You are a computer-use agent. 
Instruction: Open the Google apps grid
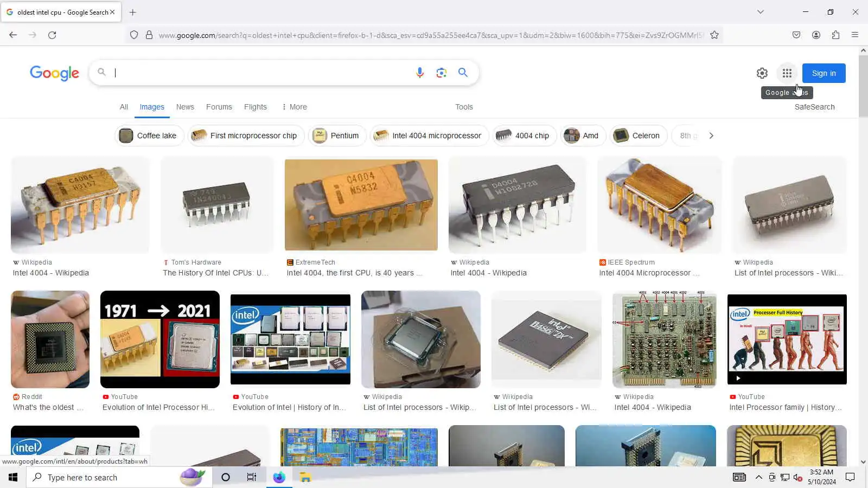[787, 73]
